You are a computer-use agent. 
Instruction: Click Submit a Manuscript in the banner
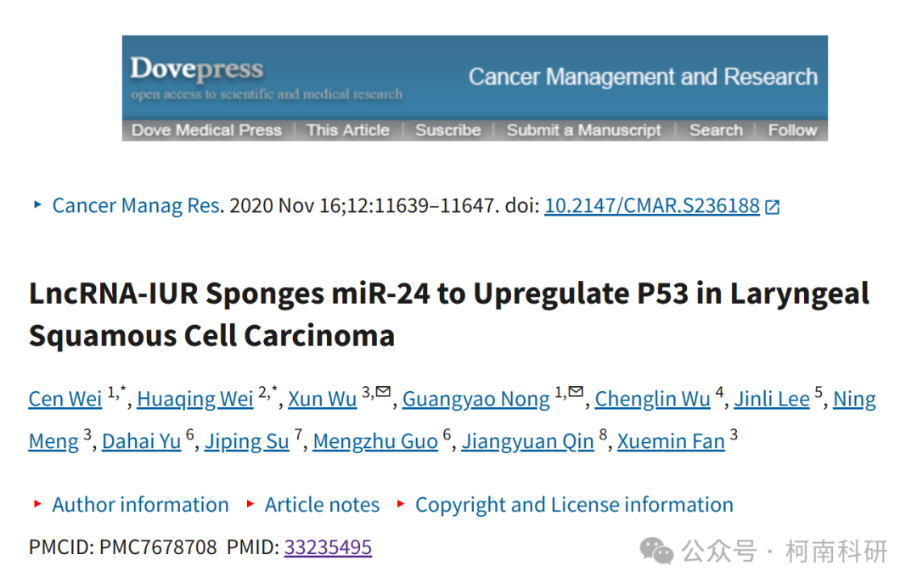click(x=583, y=130)
